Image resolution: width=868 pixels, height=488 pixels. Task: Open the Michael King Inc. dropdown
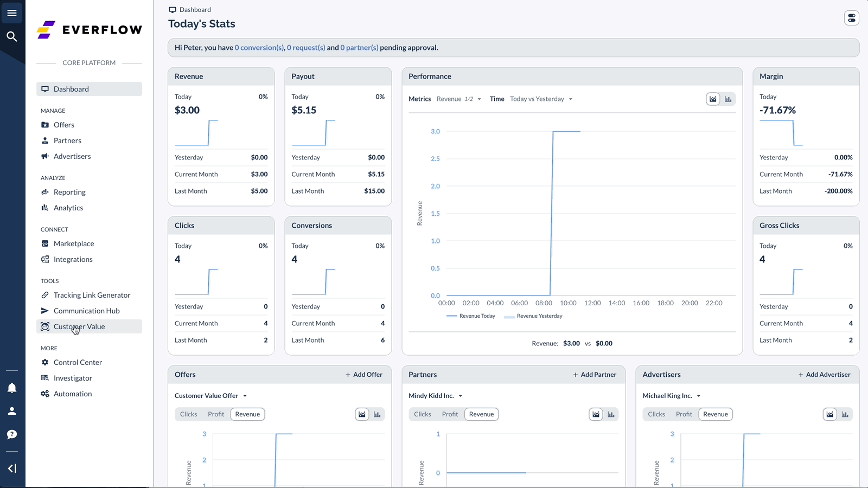(x=672, y=396)
